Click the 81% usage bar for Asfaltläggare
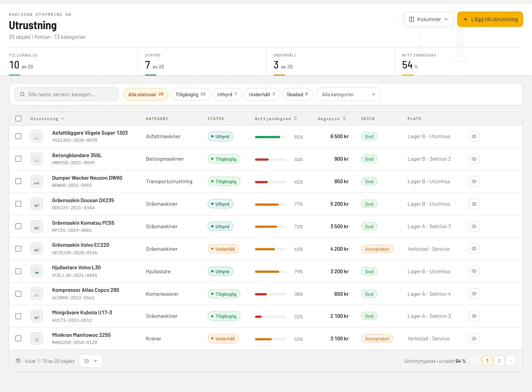Screen dimensions: 532x392 [270, 137]
